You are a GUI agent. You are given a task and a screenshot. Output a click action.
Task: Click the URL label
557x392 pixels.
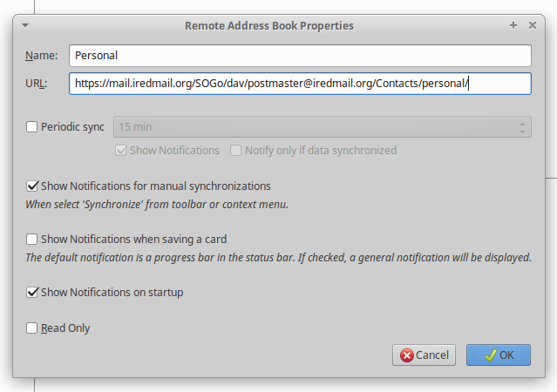pos(37,84)
